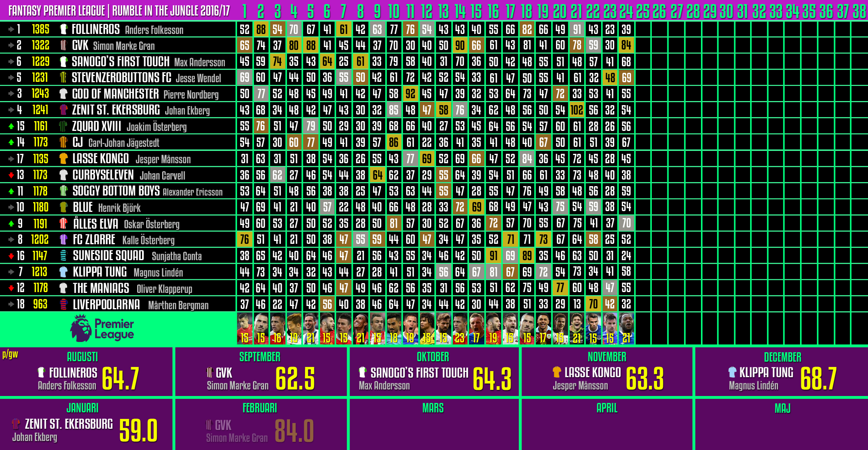Click the team name KLIPPA TUNG in the DECEMBER panel
The image size is (868, 450).
(x=766, y=373)
